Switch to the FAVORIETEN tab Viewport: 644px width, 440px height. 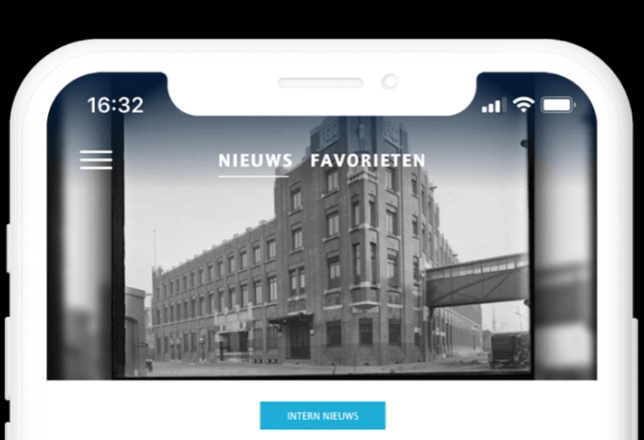tap(368, 161)
